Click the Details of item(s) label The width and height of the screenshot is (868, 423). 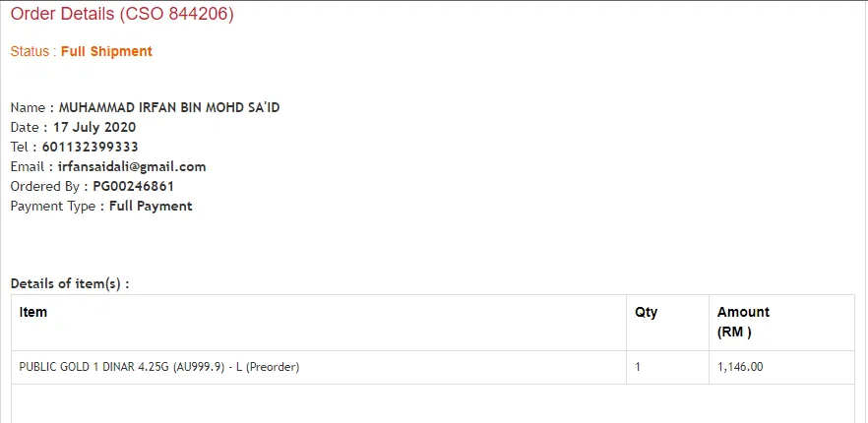pos(70,283)
